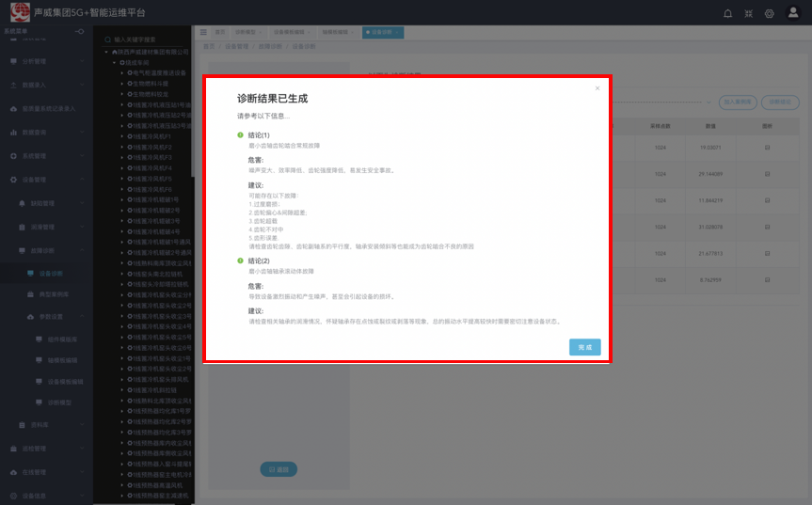Close the diagnosis result dialog with X

pyautogui.click(x=597, y=88)
